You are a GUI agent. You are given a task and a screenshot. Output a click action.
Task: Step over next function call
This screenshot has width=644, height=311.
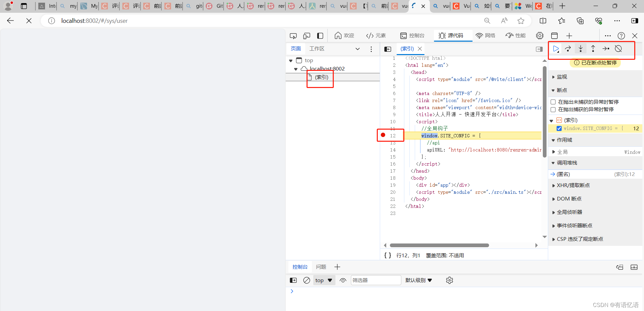point(568,49)
